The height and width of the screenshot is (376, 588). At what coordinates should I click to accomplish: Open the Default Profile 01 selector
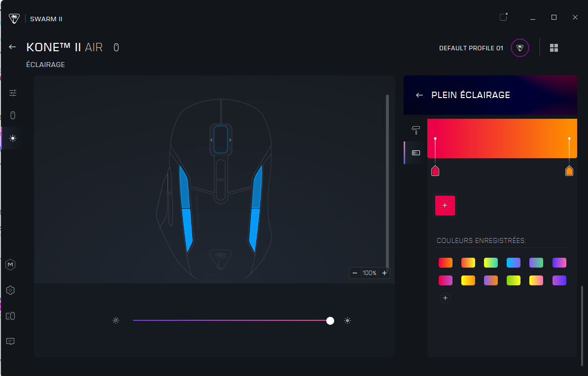point(471,48)
